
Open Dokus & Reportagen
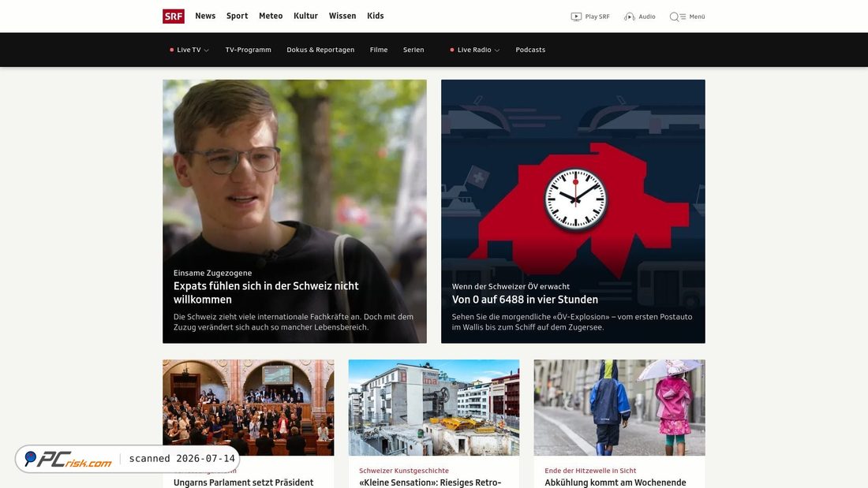point(320,50)
